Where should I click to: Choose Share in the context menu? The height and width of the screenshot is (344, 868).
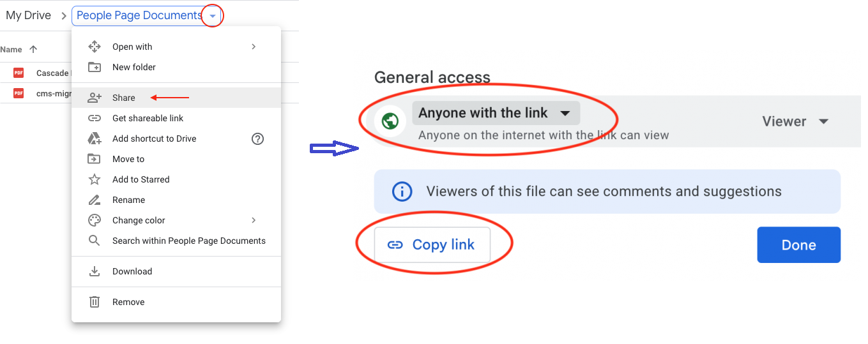176,98
